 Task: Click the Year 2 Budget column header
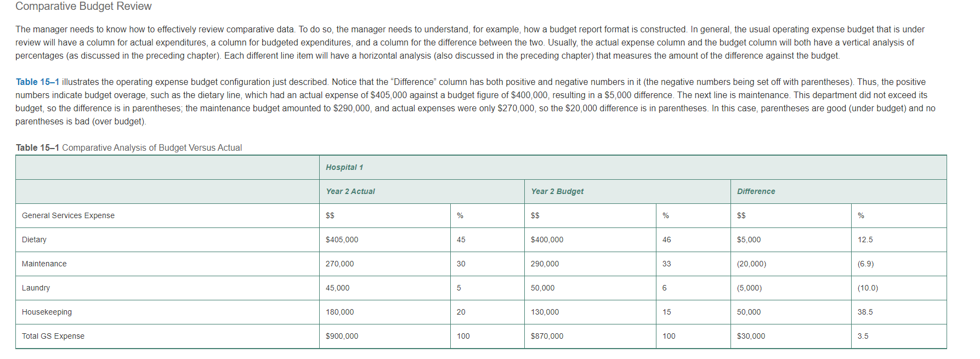coord(627,191)
